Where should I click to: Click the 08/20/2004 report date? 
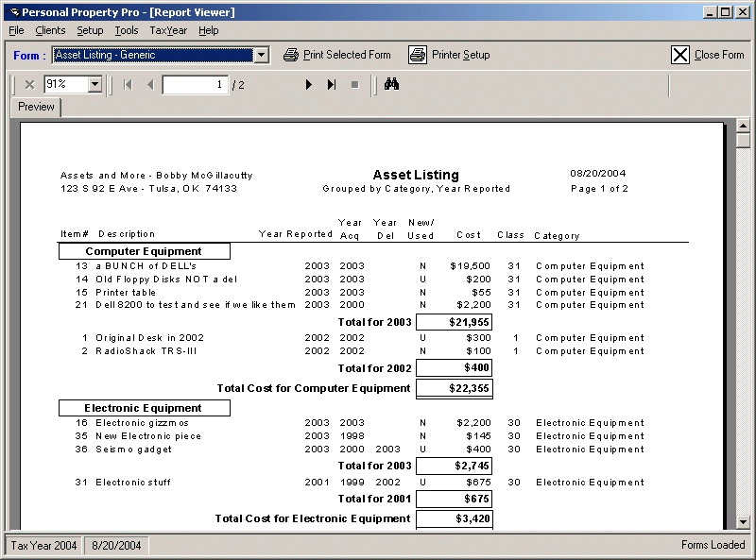[x=598, y=173]
